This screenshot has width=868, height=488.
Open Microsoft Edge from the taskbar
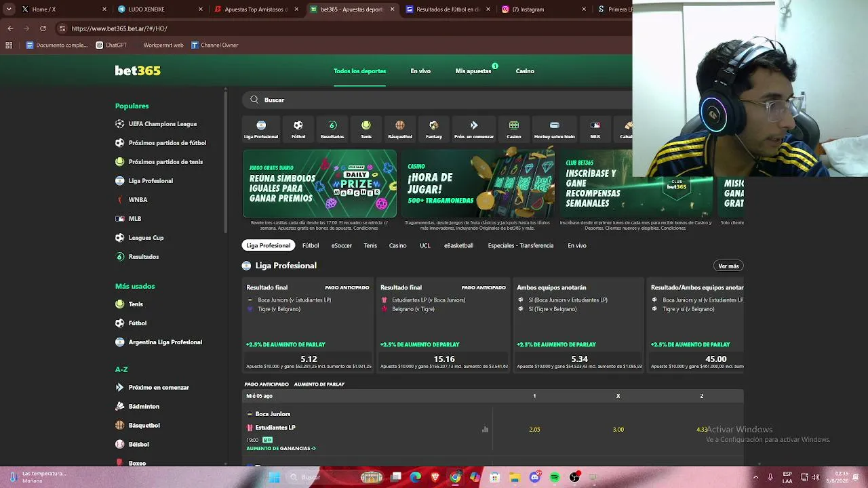[x=416, y=477]
